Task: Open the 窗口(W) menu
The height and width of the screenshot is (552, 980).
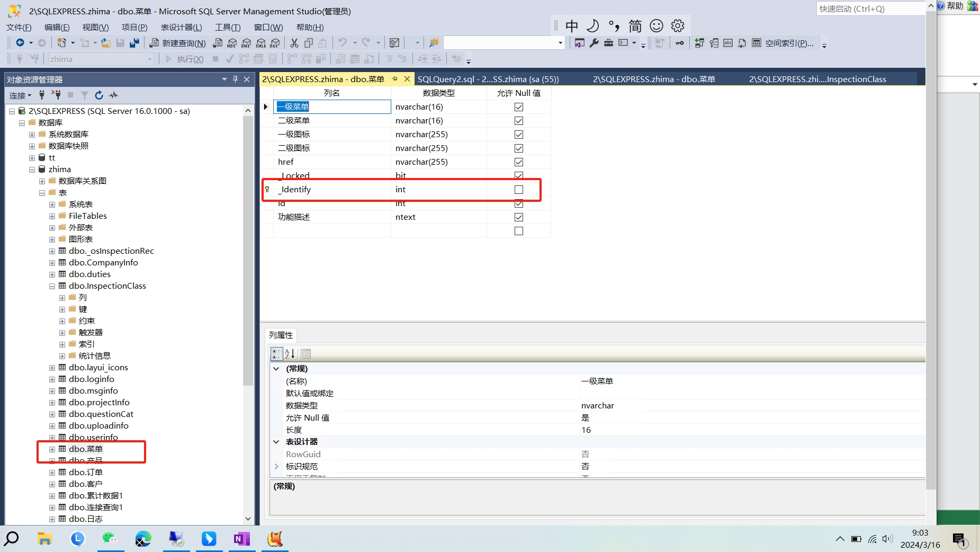Action: click(268, 28)
